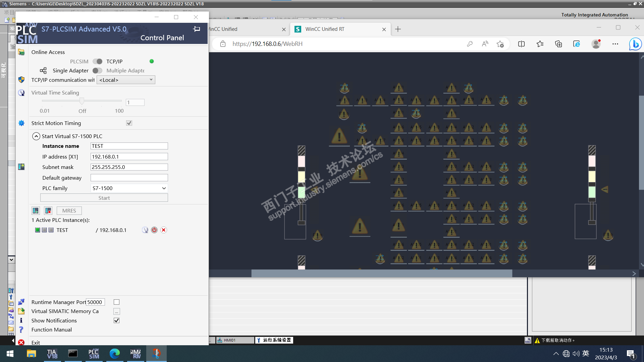Collapse Start Virtual S7-1500 PLC section

(36, 136)
